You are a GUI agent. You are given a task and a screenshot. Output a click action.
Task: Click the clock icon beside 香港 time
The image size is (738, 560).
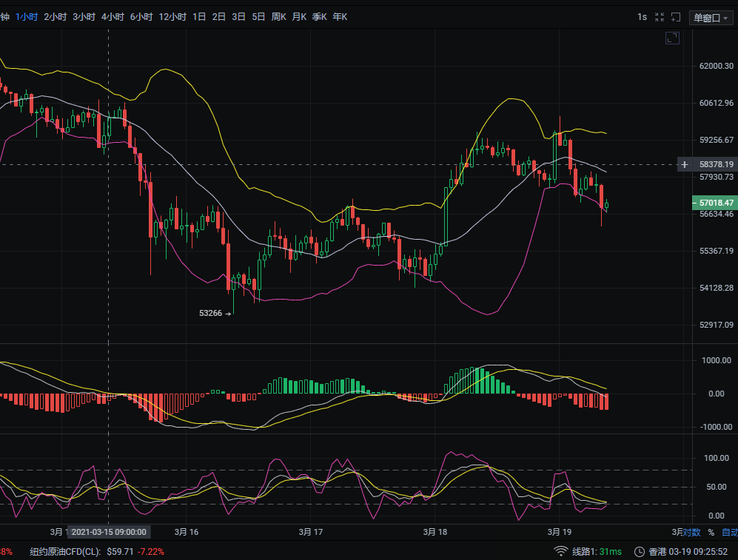coord(638,551)
